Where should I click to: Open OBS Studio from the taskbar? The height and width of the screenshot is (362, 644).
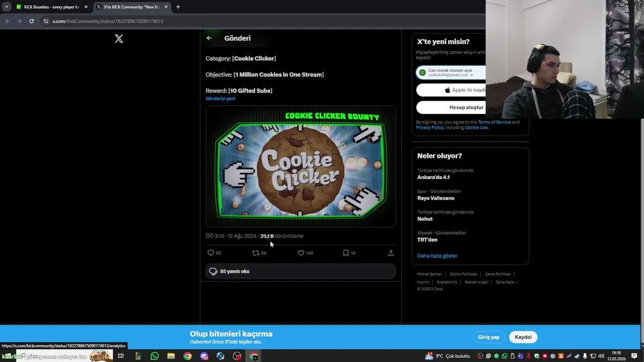coord(237,356)
